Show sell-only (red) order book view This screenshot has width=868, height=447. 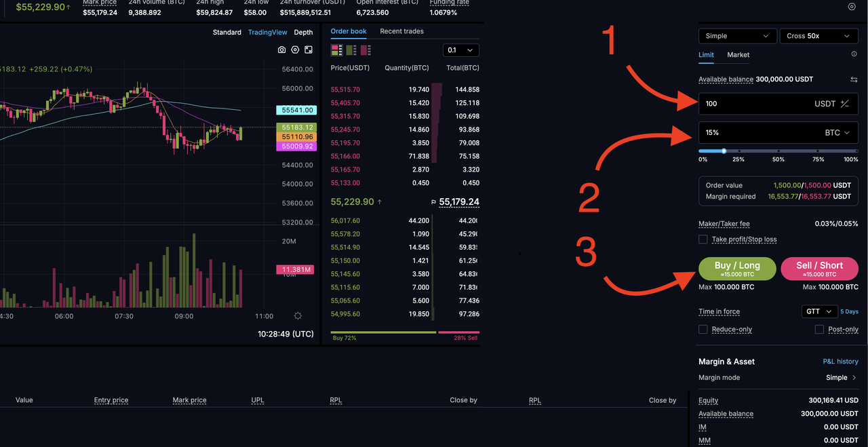point(366,50)
